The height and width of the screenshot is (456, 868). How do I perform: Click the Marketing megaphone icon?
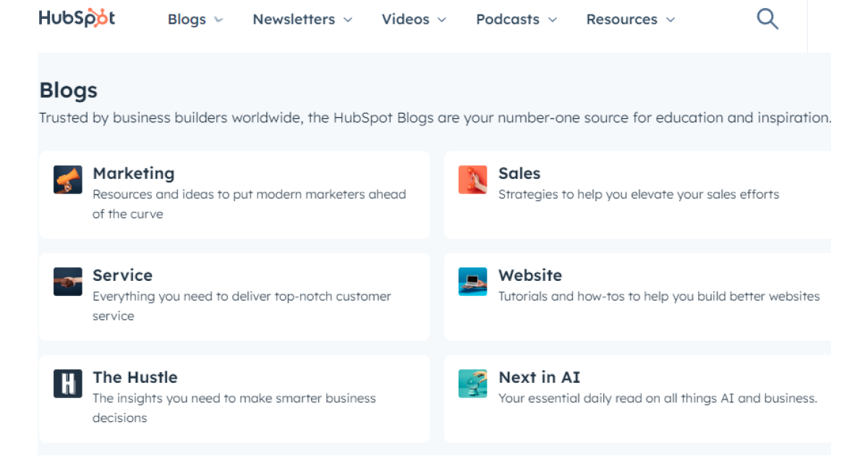click(68, 180)
